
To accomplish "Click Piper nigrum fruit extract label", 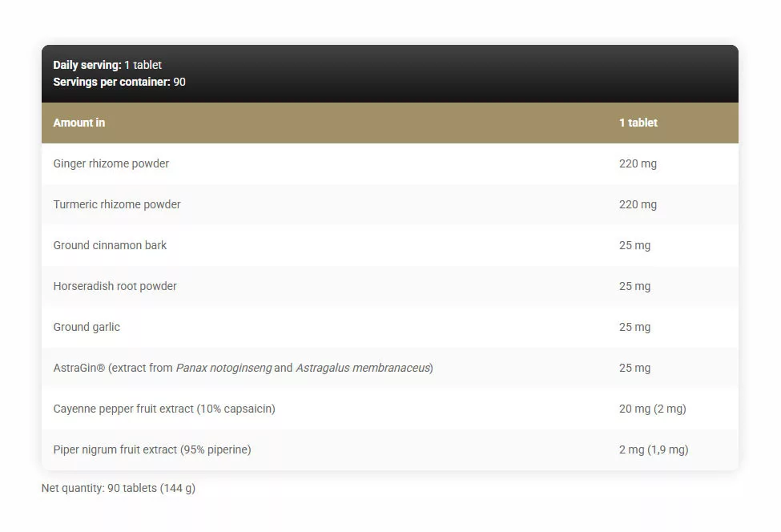I will (151, 449).
